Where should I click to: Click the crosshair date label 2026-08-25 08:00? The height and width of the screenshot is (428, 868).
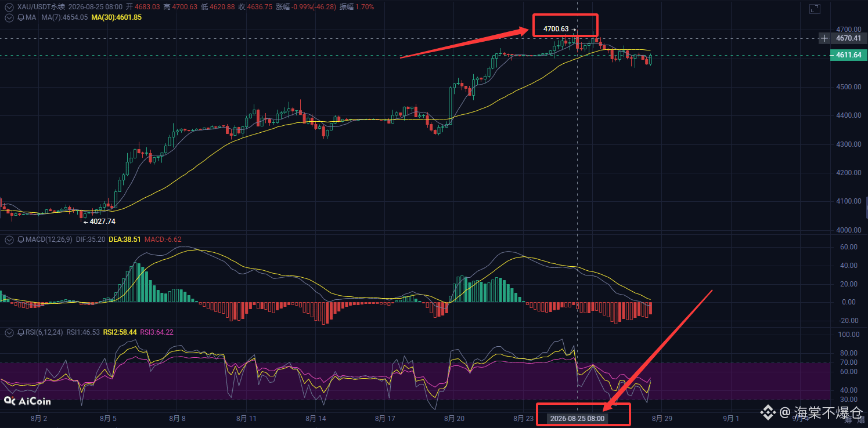tap(577, 419)
